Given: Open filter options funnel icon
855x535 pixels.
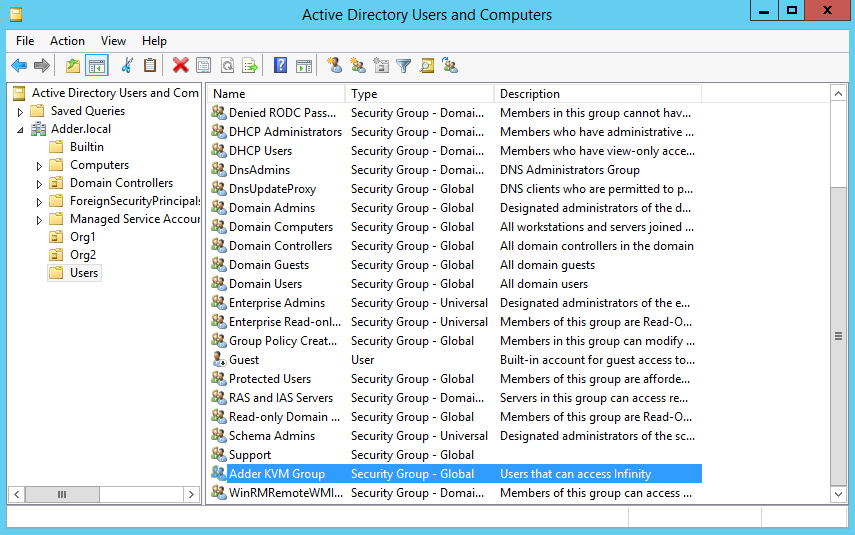Looking at the screenshot, I should (x=404, y=66).
